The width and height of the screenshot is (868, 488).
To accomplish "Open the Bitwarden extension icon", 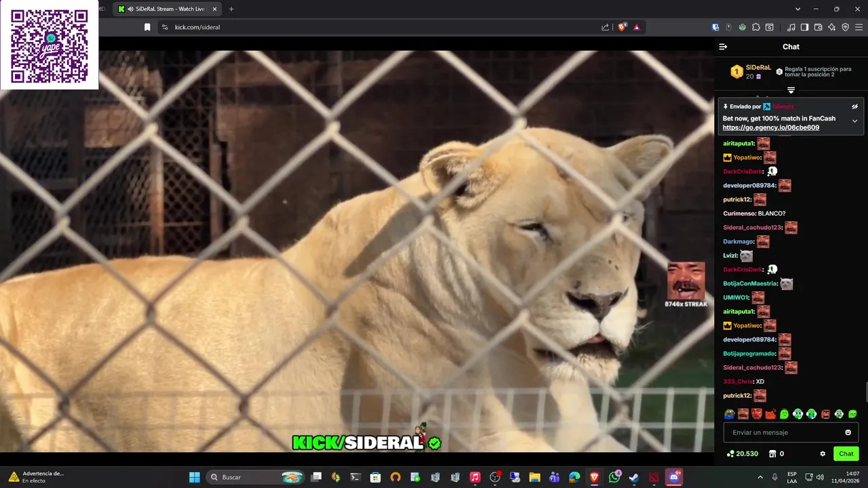I will [x=715, y=27].
